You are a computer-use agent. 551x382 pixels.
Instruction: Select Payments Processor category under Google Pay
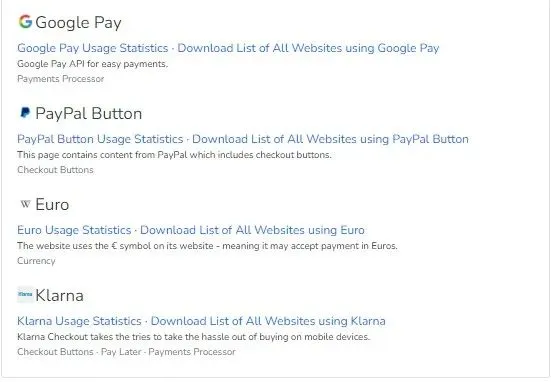60,79
